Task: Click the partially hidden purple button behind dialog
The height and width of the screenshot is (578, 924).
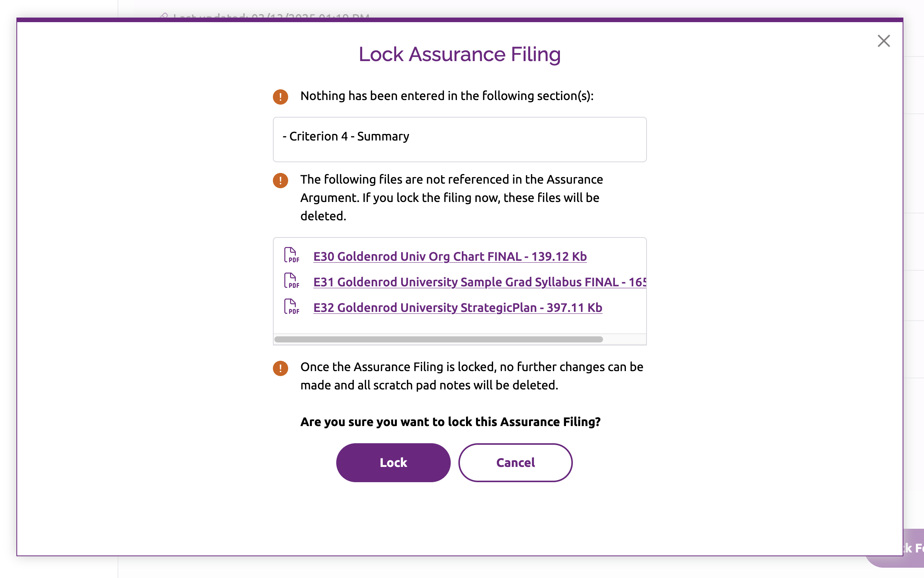Action: pos(913,548)
